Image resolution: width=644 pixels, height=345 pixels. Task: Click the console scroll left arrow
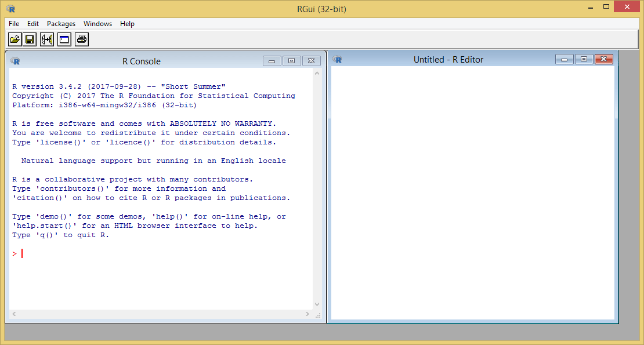point(14,314)
